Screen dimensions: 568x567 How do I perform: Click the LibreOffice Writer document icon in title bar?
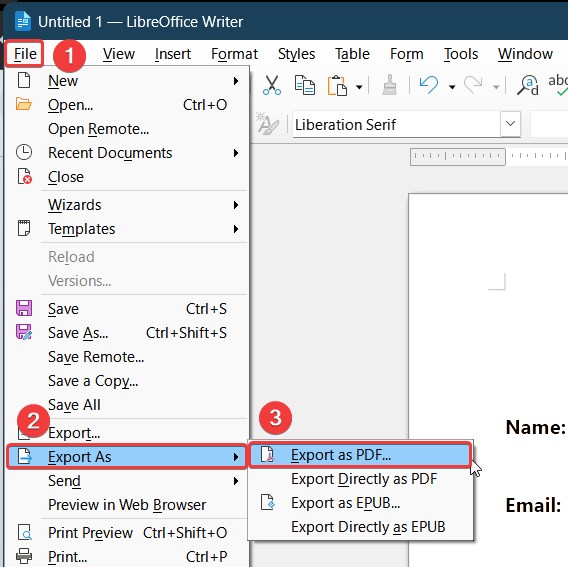[23, 21]
